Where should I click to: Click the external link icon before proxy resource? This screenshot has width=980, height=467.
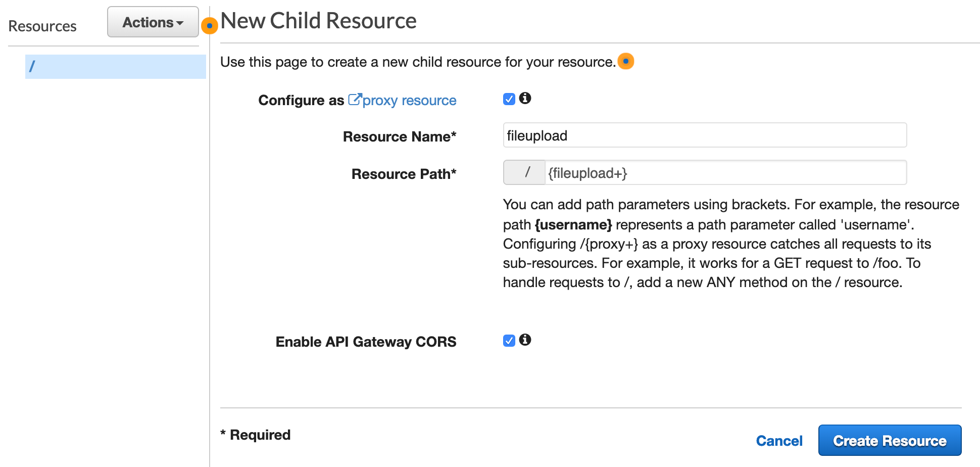(355, 100)
